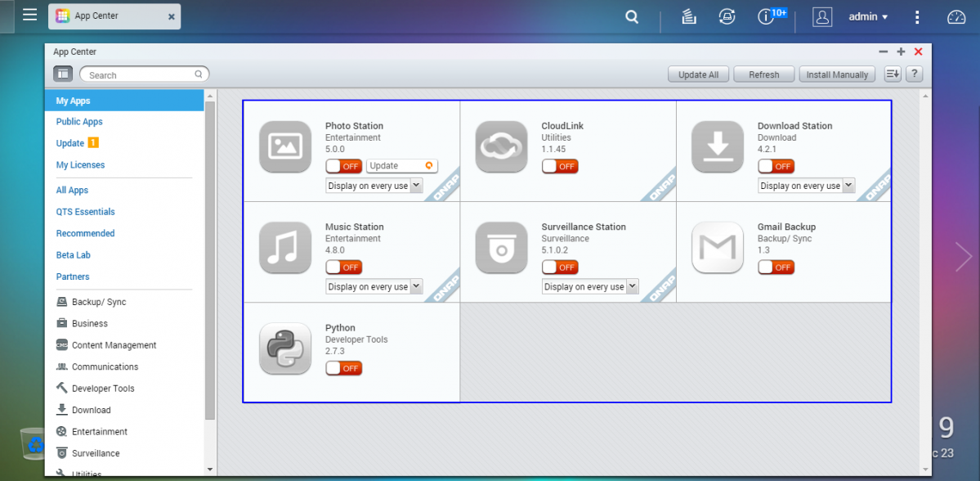Turn on Surveillance Station switch
The image size is (980, 481).
560,267
